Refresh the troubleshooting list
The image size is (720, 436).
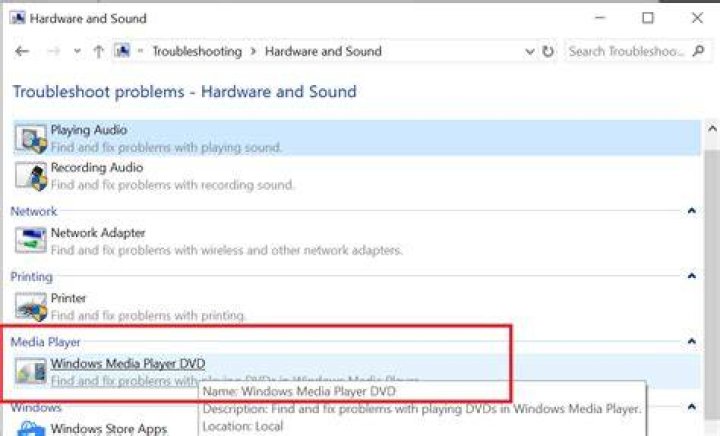[x=548, y=51]
